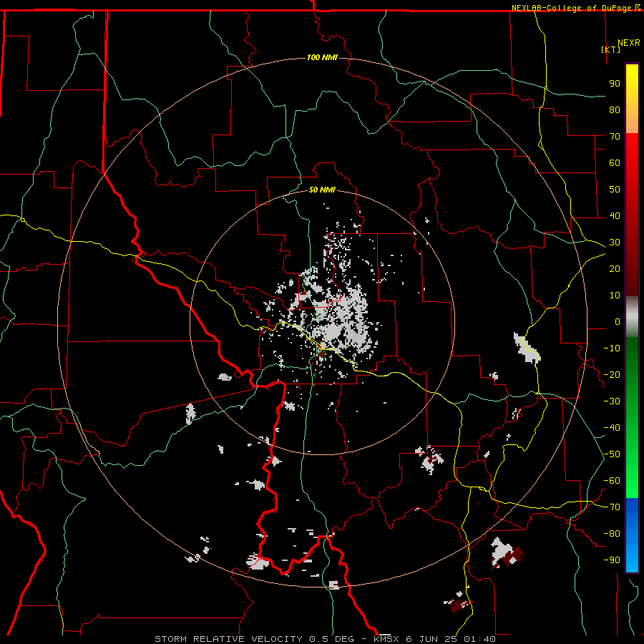The image size is (644, 644).
Task: Click the KMSX radar site identifier
Action: coord(386,639)
